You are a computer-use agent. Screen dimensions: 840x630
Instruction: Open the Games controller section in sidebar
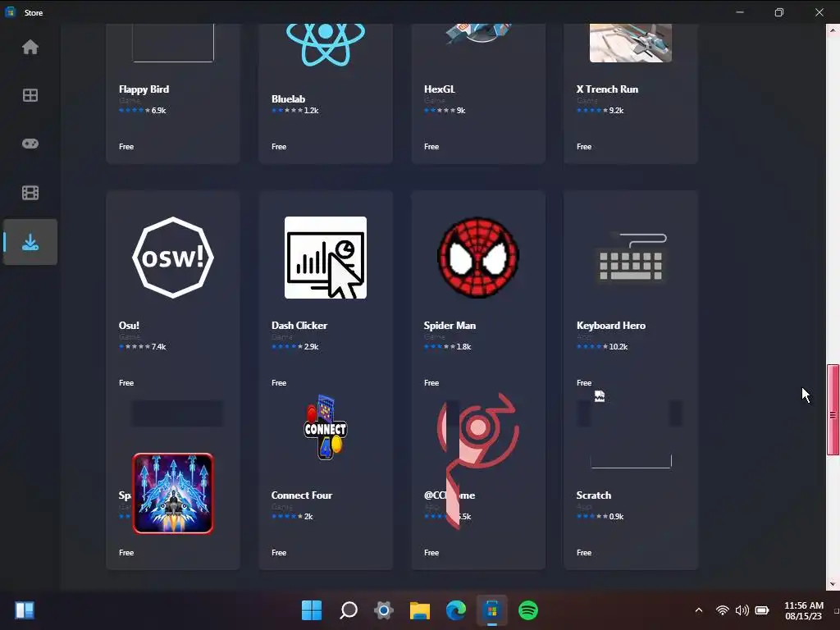coord(30,144)
